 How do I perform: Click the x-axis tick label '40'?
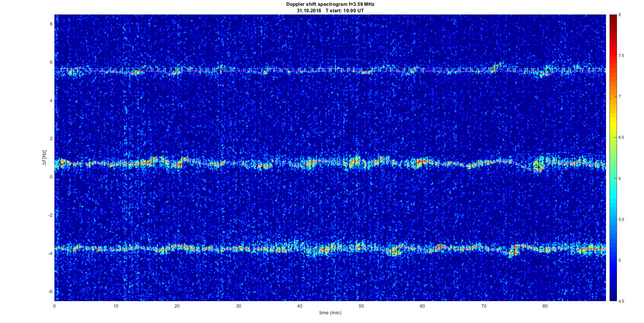300,306
